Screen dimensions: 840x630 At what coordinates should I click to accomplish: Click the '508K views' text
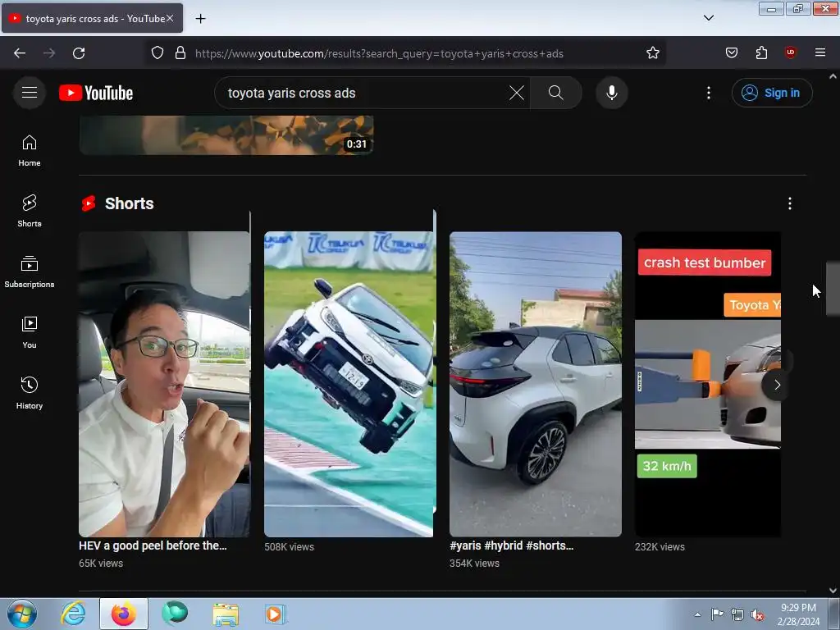point(289,547)
